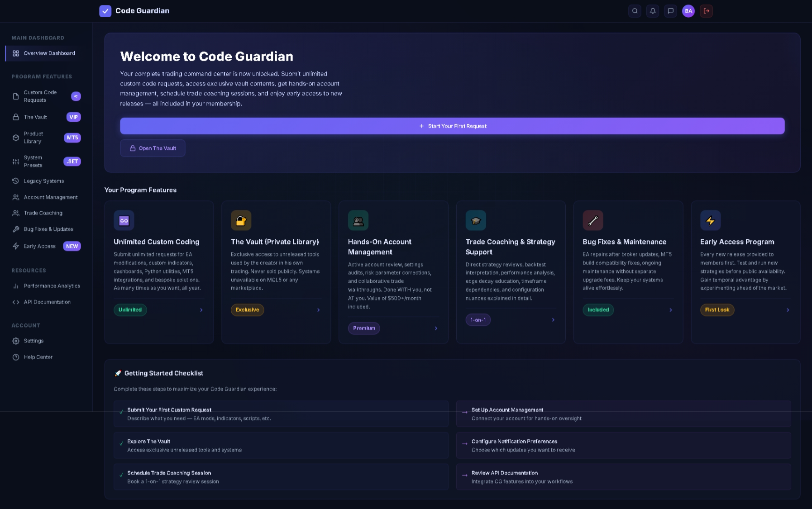
Task: Click the Product Library box icon
Action: click(x=16, y=138)
